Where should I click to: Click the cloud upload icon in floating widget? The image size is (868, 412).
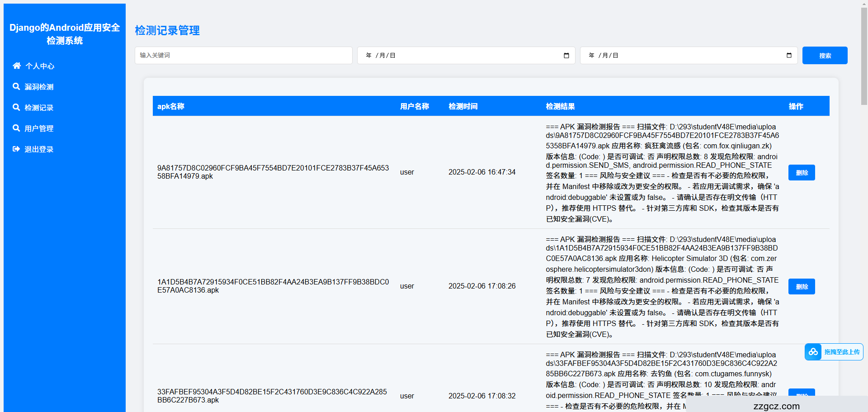(x=813, y=352)
